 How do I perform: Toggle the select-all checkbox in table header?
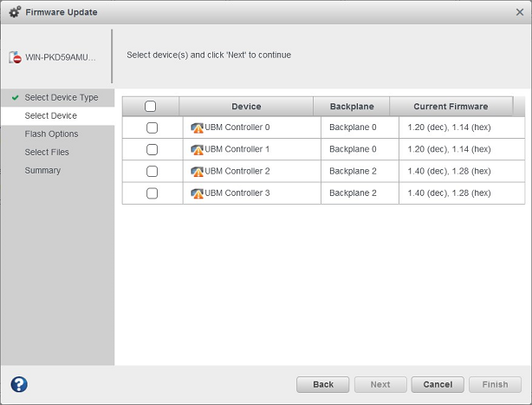click(x=151, y=107)
